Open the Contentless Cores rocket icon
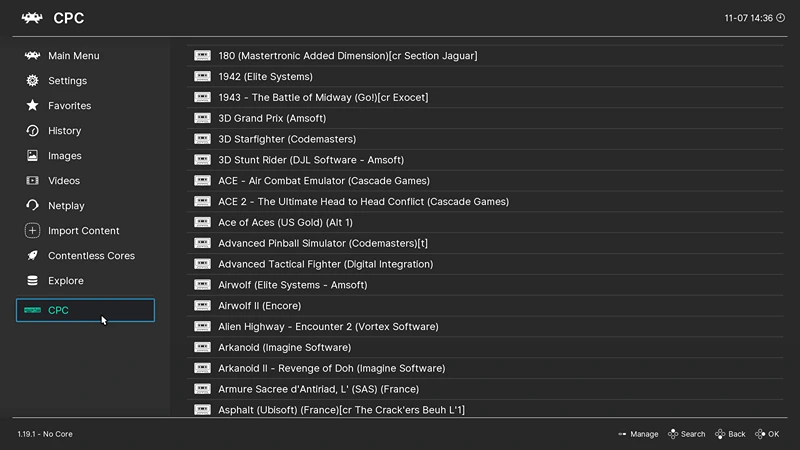Image resolution: width=800 pixels, height=450 pixels. click(32, 255)
